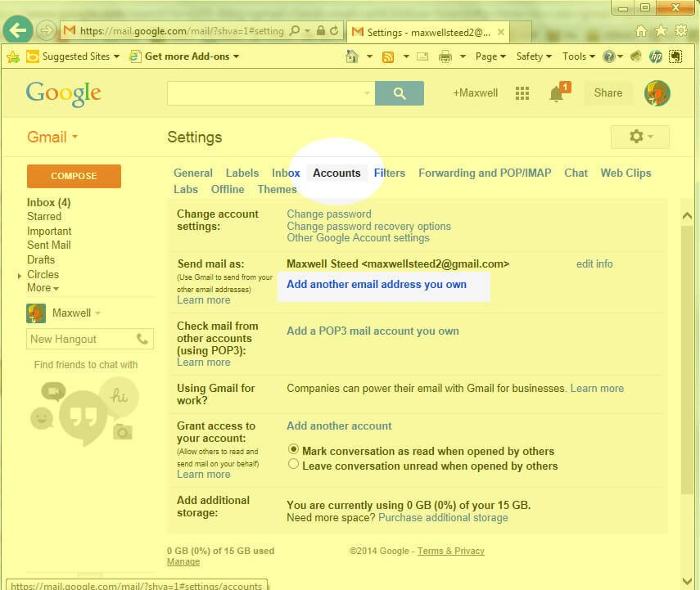Open the Gmail settings gear button
Viewport: 700px width, 590px height.
pyautogui.click(x=639, y=137)
